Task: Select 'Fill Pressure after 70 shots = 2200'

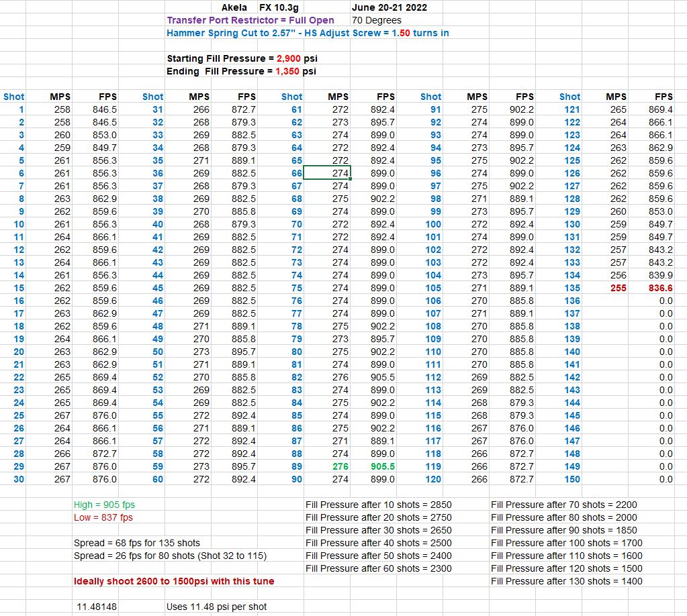Action: pyautogui.click(x=564, y=505)
